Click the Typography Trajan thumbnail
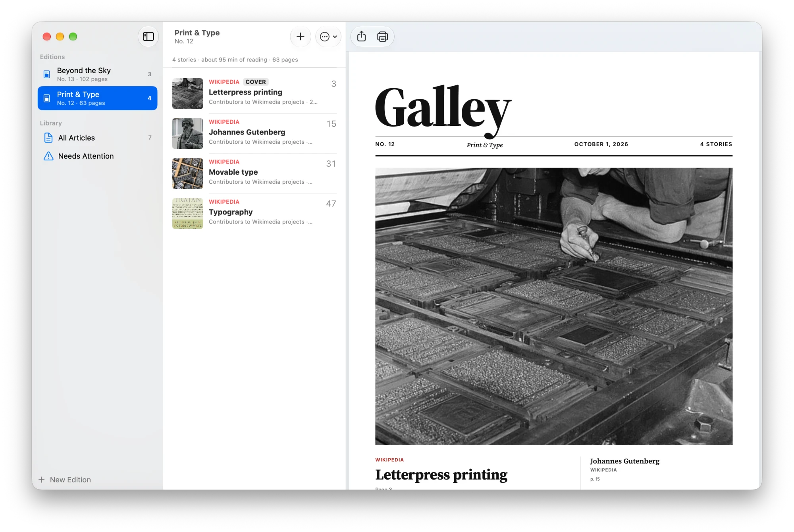794x532 pixels. tap(187, 213)
